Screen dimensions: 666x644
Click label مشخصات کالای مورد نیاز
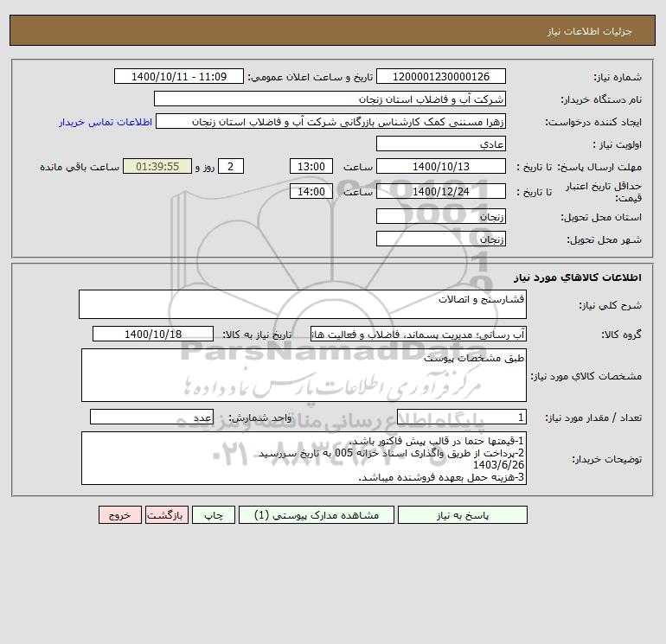(586, 376)
